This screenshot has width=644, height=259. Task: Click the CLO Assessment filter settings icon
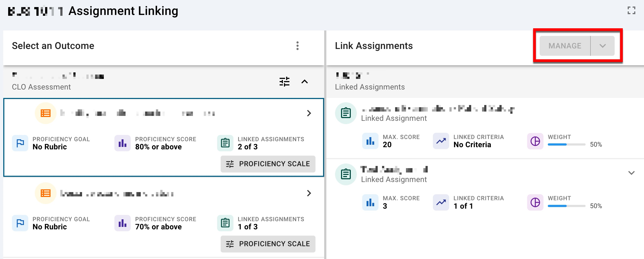[284, 82]
